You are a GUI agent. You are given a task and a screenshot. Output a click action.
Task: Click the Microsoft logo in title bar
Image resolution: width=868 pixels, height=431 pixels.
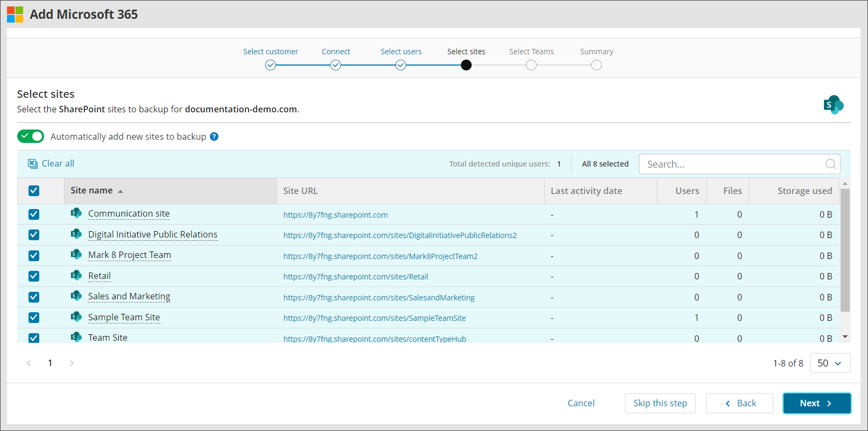coord(15,15)
